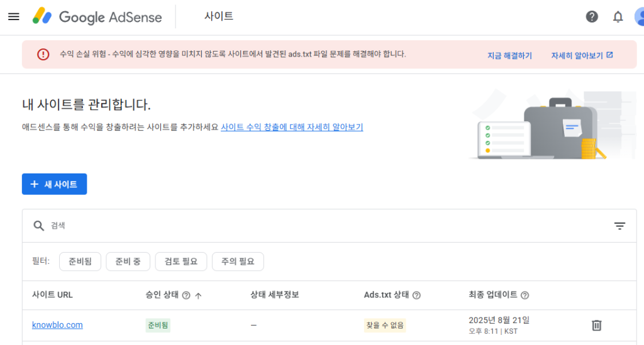Click the 지금 해결하기 link
Viewport: 644px width, 345px height.
[509, 55]
